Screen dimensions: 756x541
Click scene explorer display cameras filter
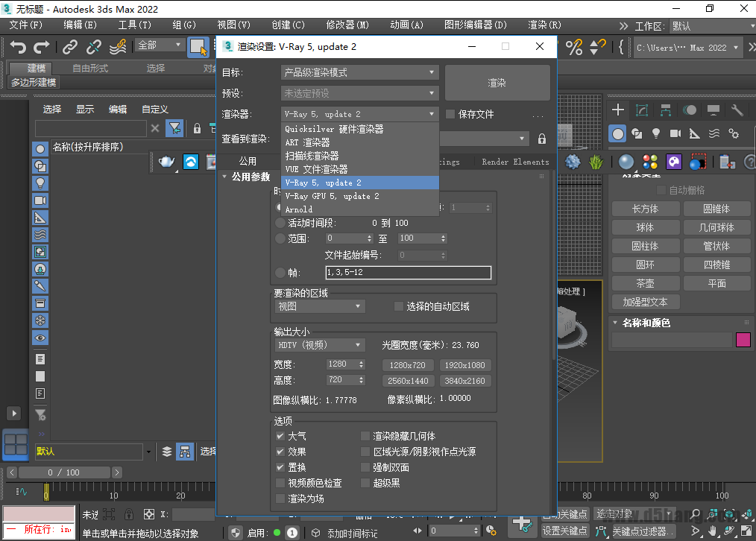click(40, 200)
